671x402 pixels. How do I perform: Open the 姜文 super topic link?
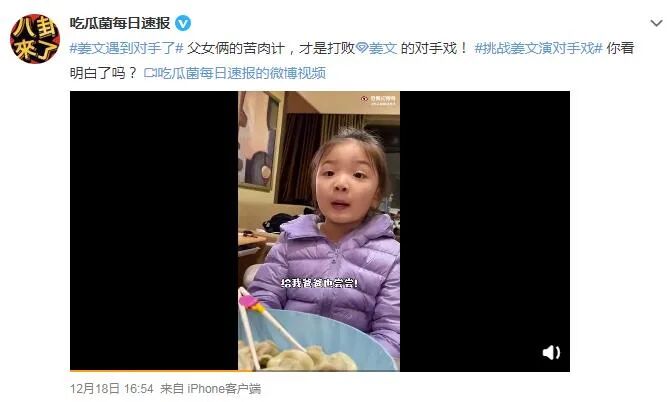pyautogui.click(x=383, y=48)
